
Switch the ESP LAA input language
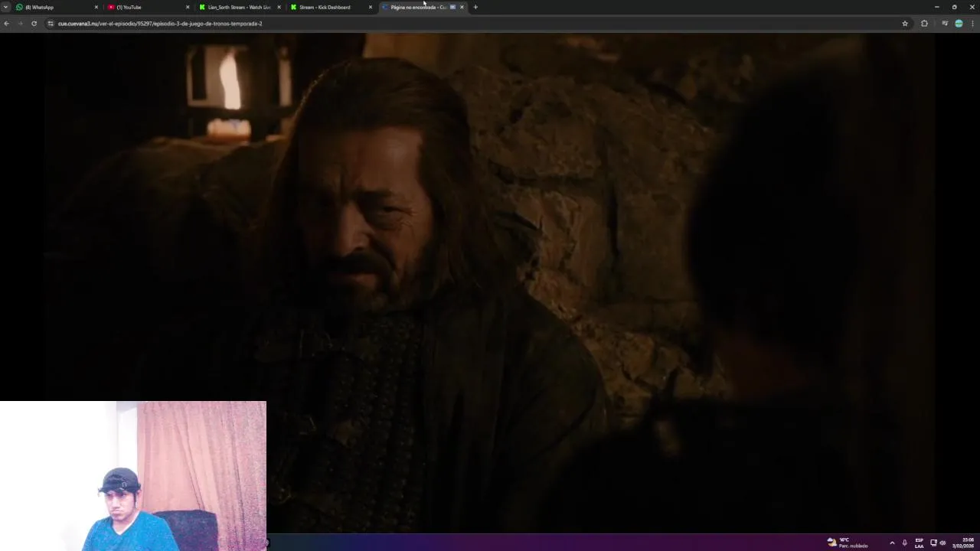[920, 543]
